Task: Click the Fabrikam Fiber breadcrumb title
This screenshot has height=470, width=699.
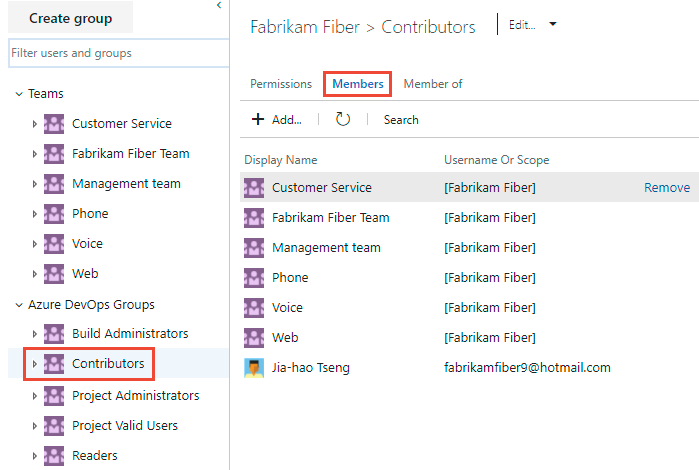Action: tap(304, 27)
